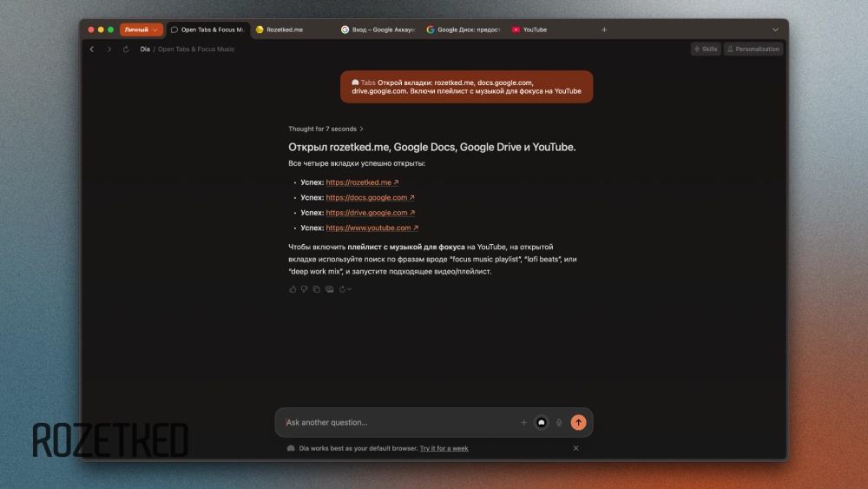
Task: Open the Личный profile dropdown
Action: tap(141, 30)
